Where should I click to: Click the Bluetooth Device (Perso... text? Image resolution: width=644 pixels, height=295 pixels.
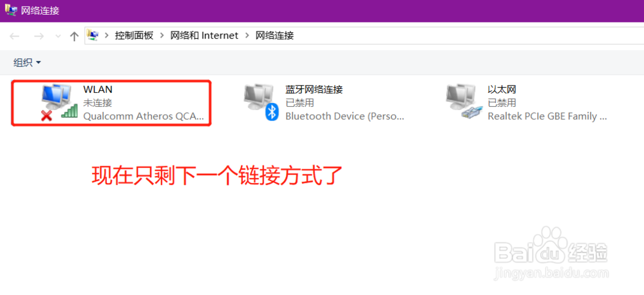pyautogui.click(x=345, y=117)
